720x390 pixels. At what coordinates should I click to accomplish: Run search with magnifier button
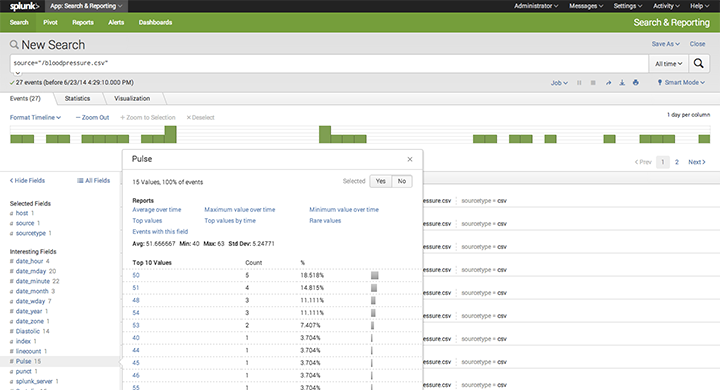[698, 63]
